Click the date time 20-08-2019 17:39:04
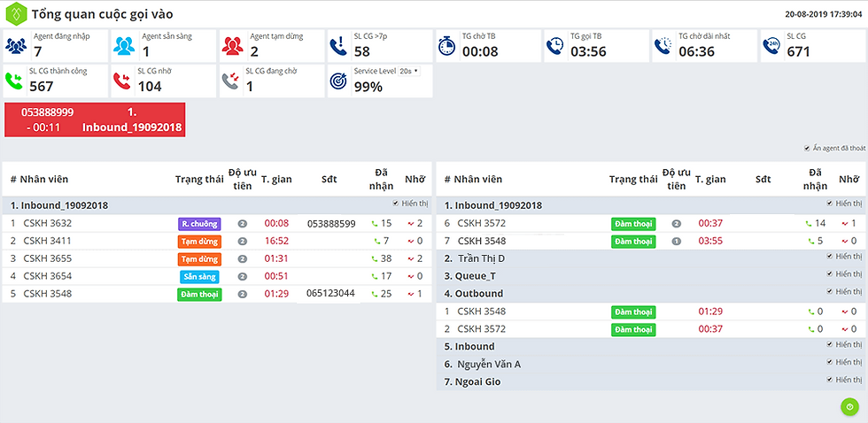This screenshot has height=423, width=868. [825, 14]
